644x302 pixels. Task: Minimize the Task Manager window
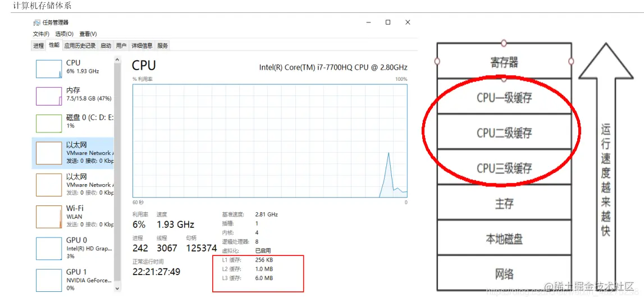tap(368, 22)
